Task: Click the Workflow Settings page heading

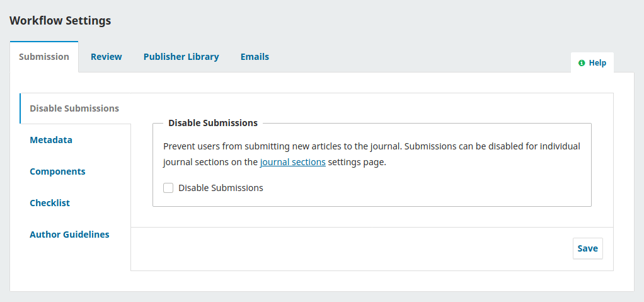Action: [x=60, y=21]
